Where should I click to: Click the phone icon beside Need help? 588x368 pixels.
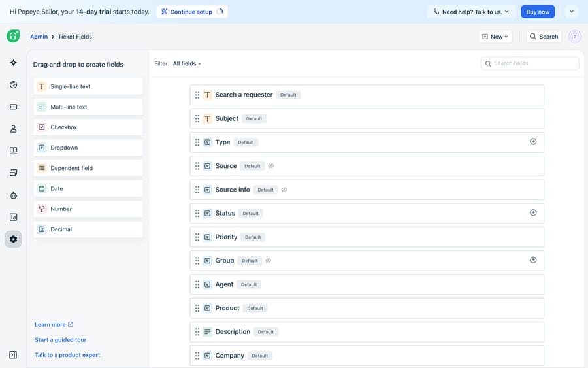point(436,12)
